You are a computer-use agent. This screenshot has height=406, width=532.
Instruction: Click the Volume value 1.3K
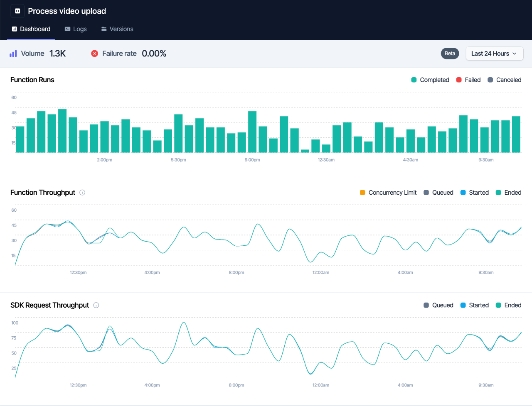[57, 54]
